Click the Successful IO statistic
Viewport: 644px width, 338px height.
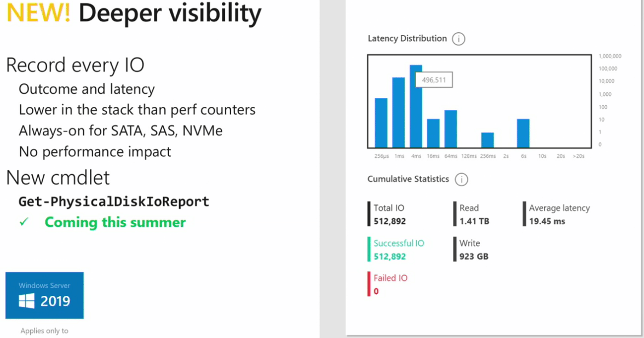point(398,250)
